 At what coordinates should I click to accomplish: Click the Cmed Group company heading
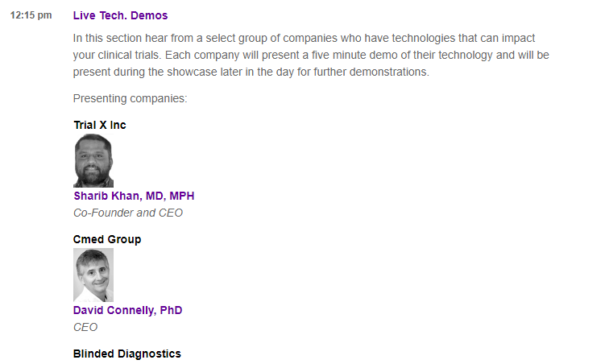coord(107,239)
